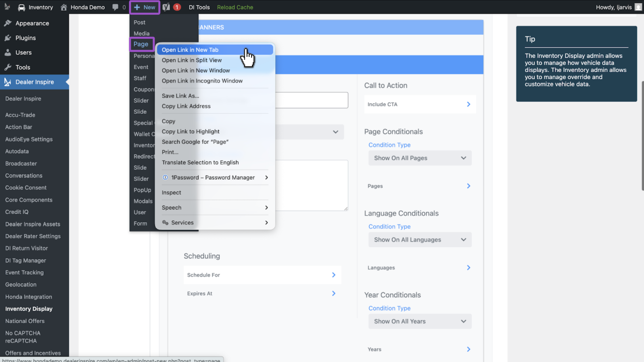Open Inventory Display sidebar link
The width and height of the screenshot is (644, 362).
29,309
